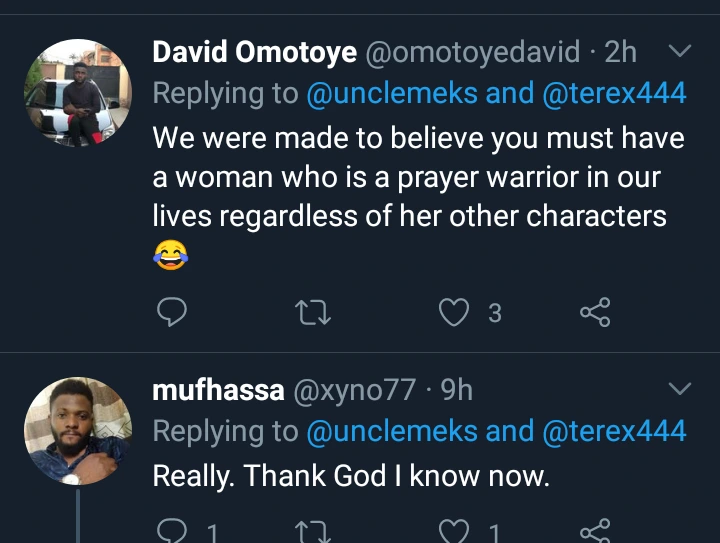Open the options chevron on David Omotoye's tweet
This screenshot has height=543, width=720.
679,51
